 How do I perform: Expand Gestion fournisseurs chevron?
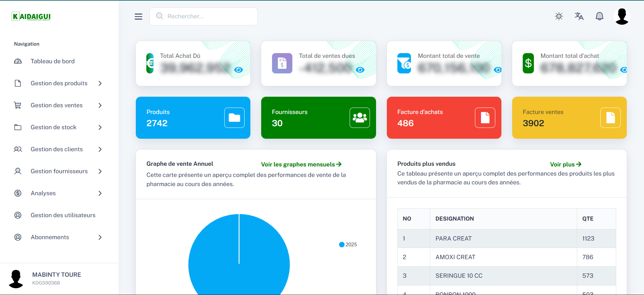(x=100, y=171)
